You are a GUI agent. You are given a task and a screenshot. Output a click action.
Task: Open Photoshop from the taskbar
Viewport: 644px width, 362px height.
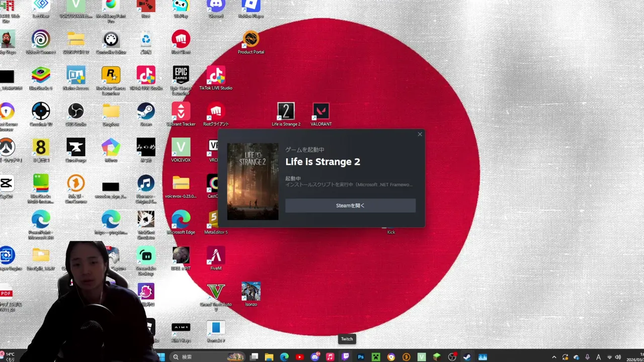point(361,357)
